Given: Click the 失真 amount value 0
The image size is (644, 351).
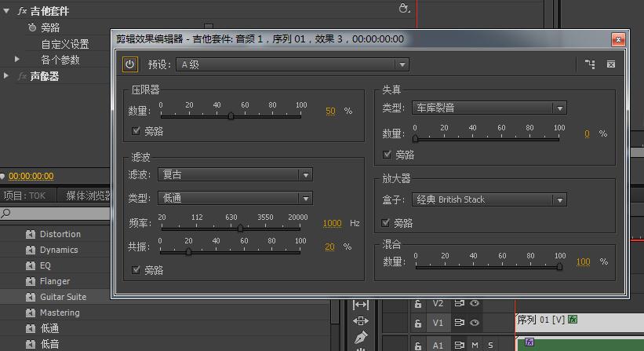Looking at the screenshot, I should [x=587, y=133].
